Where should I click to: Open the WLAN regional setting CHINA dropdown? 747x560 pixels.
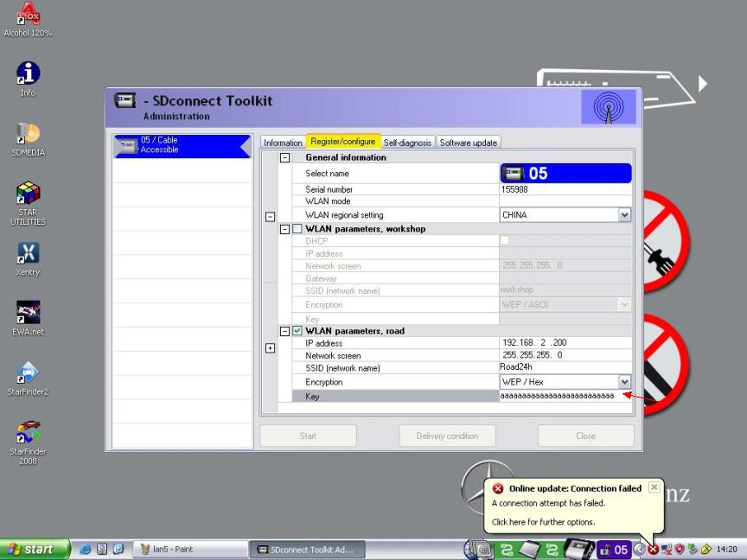coord(624,215)
